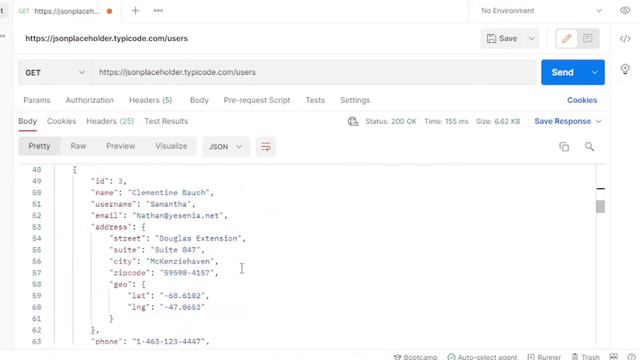Click the Time: 155 ms value
The image size is (640, 360).
tap(446, 122)
